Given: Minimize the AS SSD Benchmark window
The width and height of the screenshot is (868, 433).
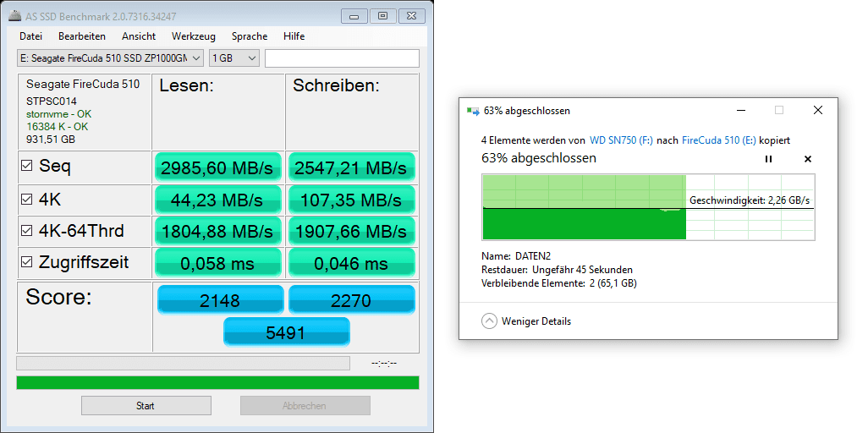Looking at the screenshot, I should pos(354,16).
